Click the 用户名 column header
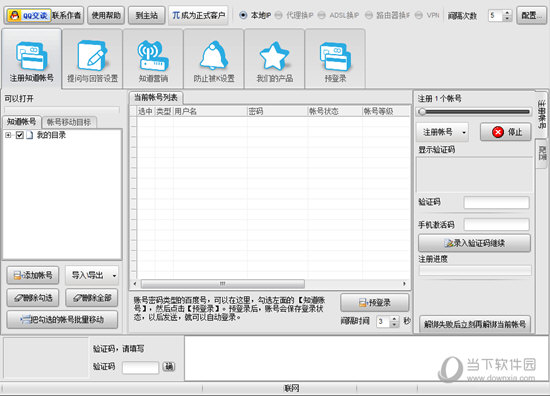This screenshot has height=396, width=550. click(x=210, y=112)
